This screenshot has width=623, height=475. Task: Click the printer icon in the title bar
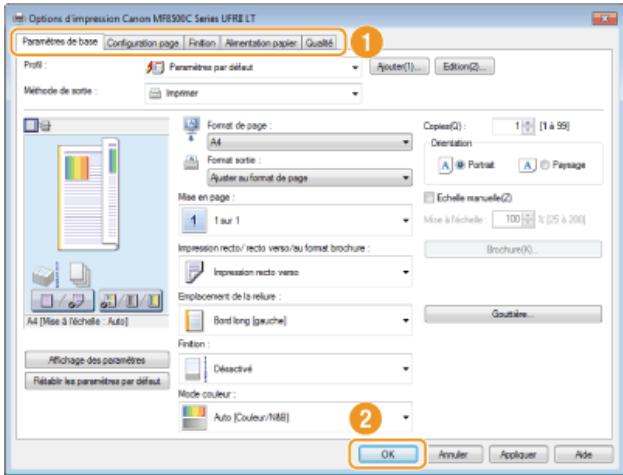tap(18, 18)
